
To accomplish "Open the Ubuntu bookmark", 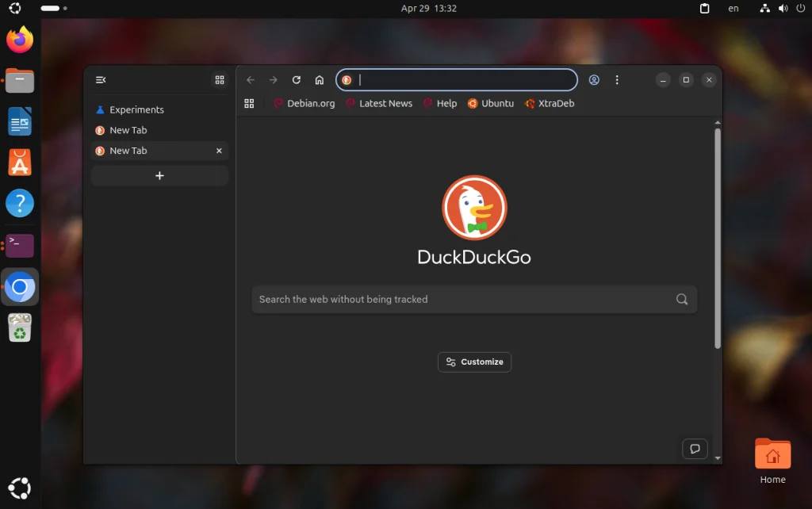I will 491,104.
